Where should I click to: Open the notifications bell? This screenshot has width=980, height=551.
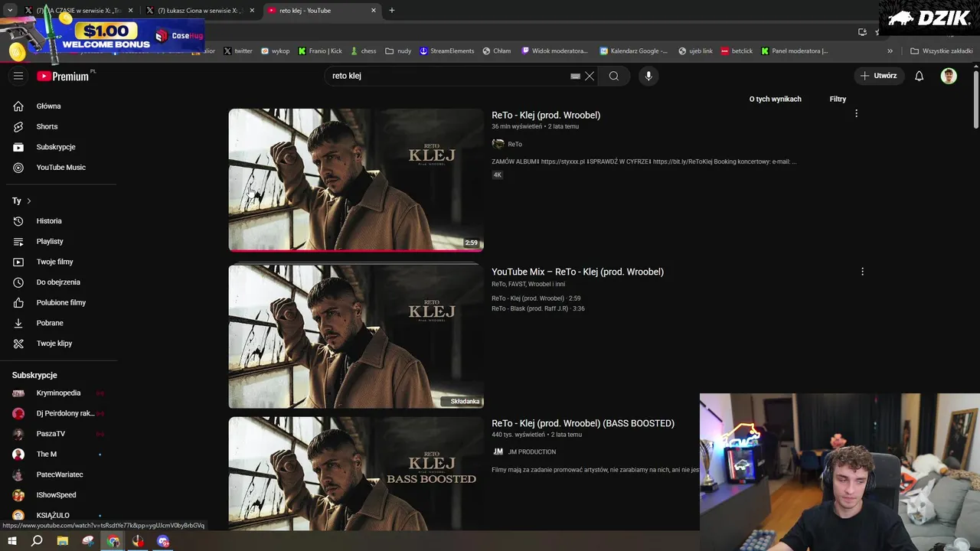920,76
